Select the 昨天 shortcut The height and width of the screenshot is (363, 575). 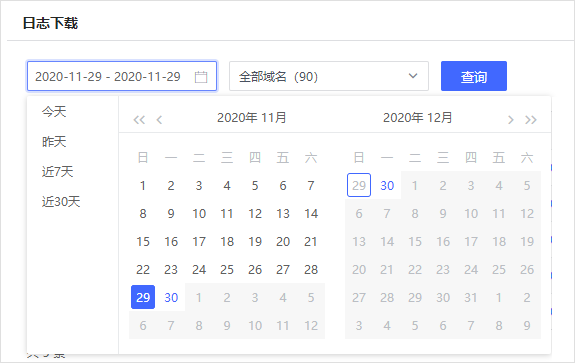[54, 142]
